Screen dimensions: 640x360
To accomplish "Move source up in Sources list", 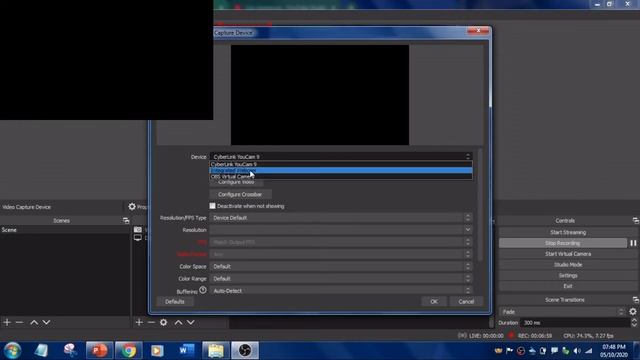I will (x=178, y=322).
